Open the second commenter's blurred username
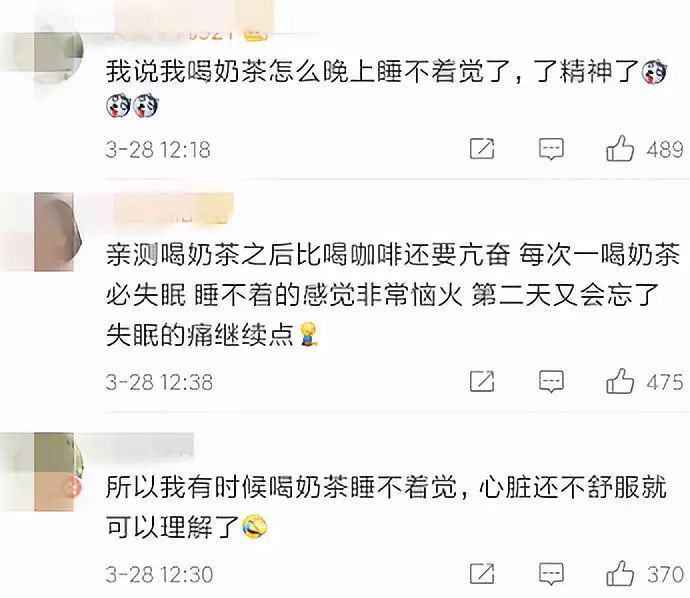Image resolution: width=690 pixels, height=598 pixels. coord(173,208)
